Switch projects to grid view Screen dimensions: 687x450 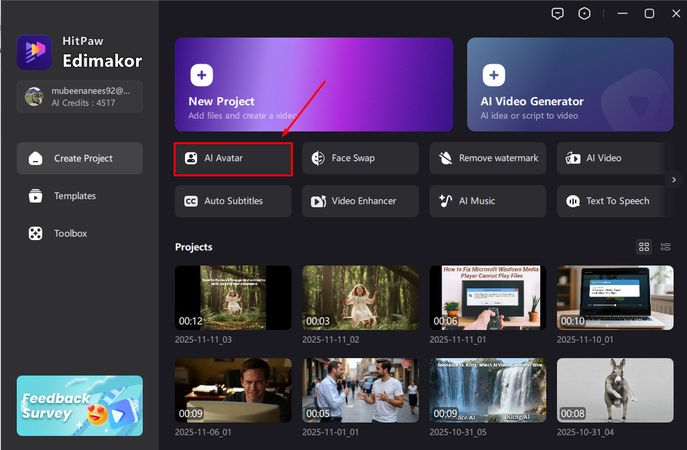click(644, 247)
